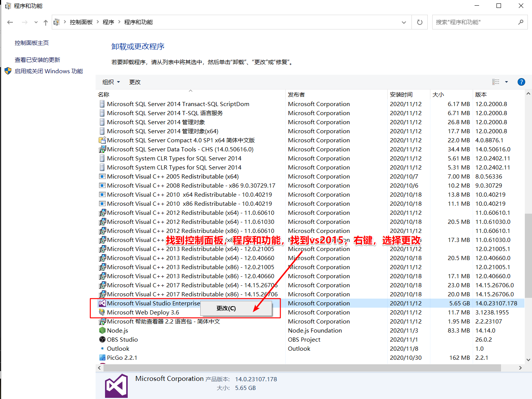Viewport: 532px width, 399px height.
Task: Select Visual C++ 2017 Redistributable (x86) row
Action: coord(311,294)
